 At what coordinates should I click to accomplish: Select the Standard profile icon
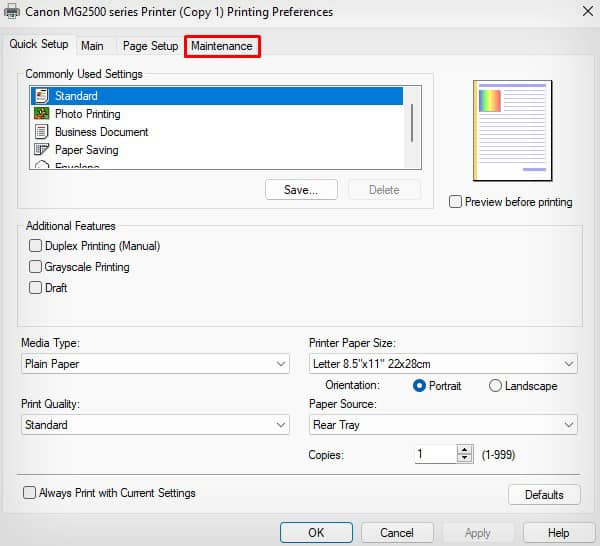(41, 96)
